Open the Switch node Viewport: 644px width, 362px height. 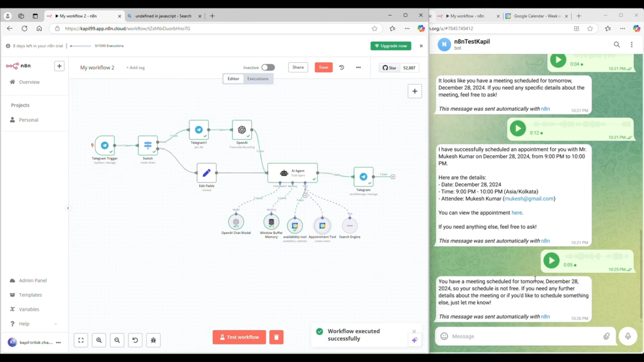tap(148, 145)
